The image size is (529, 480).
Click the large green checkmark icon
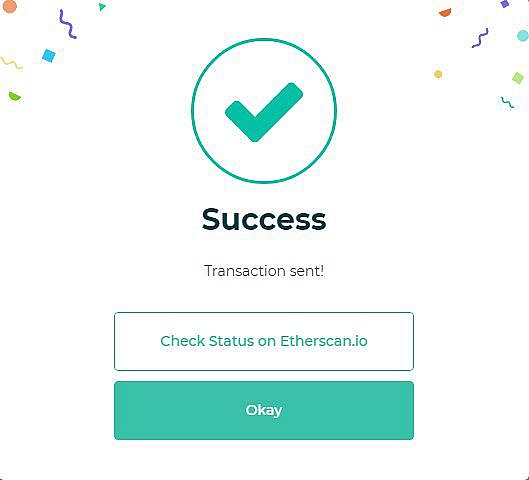pyautogui.click(x=264, y=112)
